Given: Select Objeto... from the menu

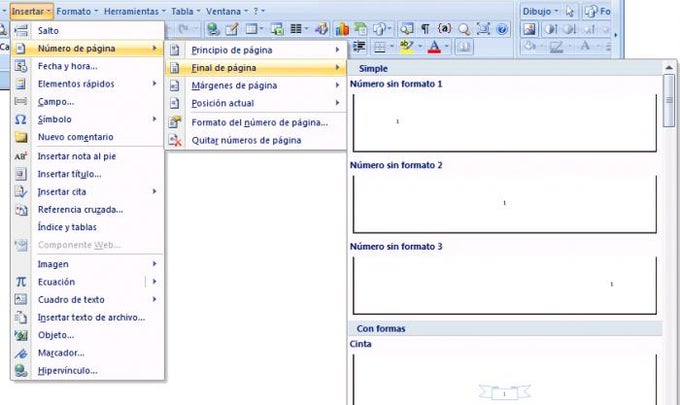Looking at the screenshot, I should (87, 335).
